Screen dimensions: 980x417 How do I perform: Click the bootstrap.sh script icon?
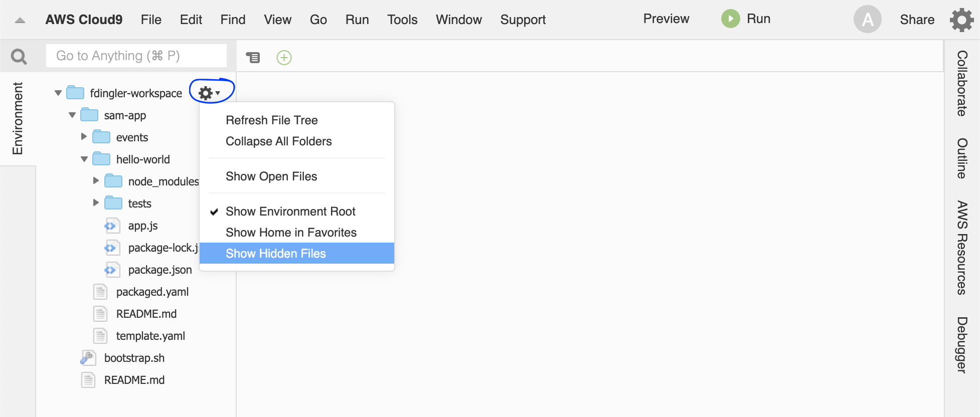(x=88, y=358)
